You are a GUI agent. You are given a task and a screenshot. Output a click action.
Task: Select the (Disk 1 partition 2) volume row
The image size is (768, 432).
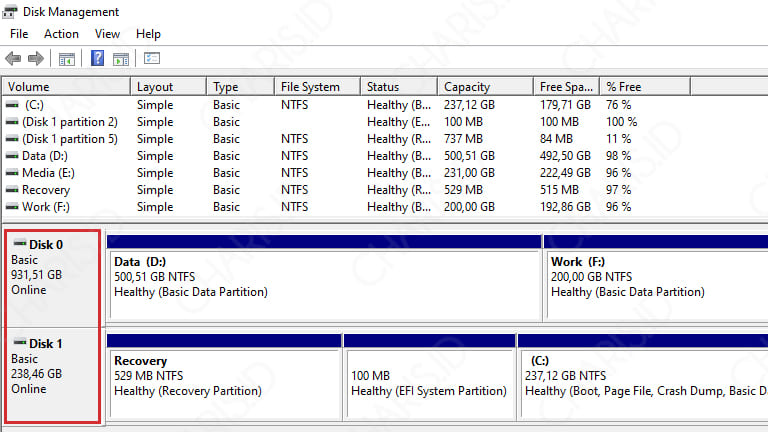[70, 121]
